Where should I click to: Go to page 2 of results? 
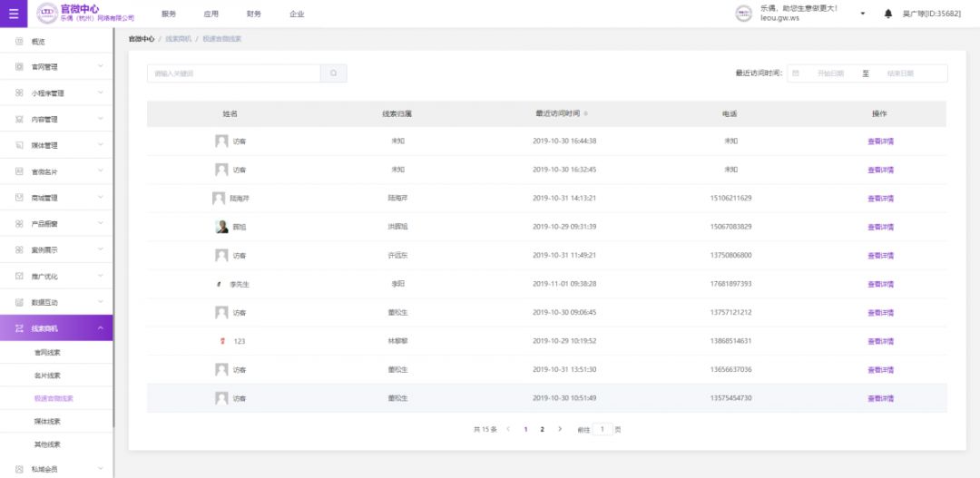coord(542,429)
